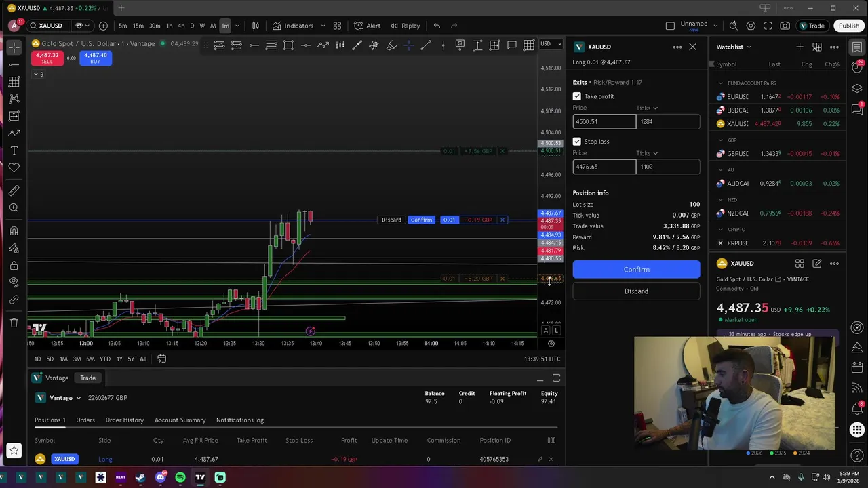The width and height of the screenshot is (868, 488).
Task: Open Watchlist advanced view table icon
Action: [x=817, y=47]
